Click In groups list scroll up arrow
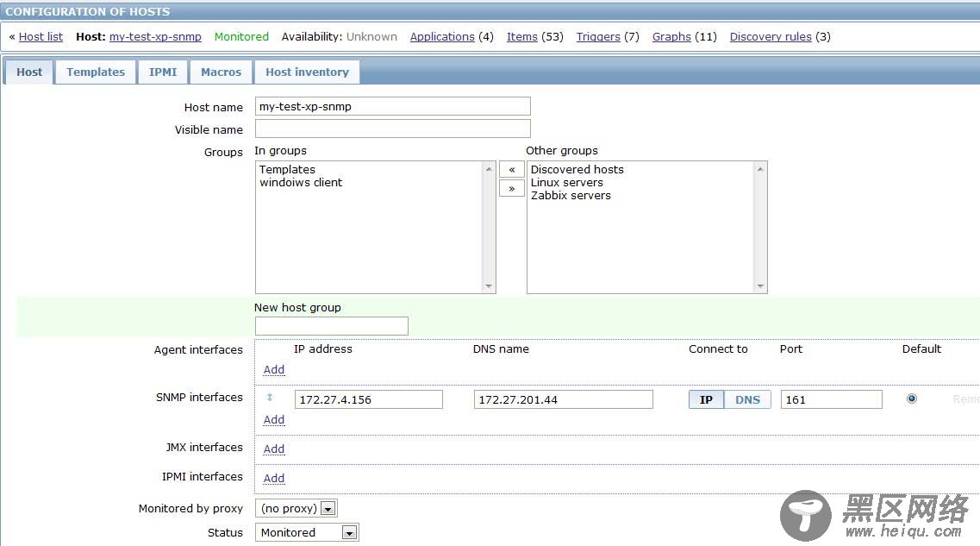 click(489, 169)
